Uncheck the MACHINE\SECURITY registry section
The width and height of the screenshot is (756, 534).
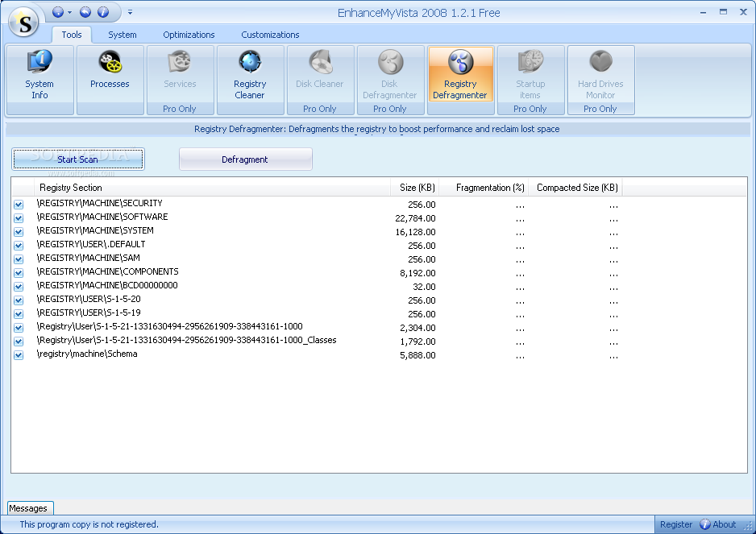pos(19,205)
